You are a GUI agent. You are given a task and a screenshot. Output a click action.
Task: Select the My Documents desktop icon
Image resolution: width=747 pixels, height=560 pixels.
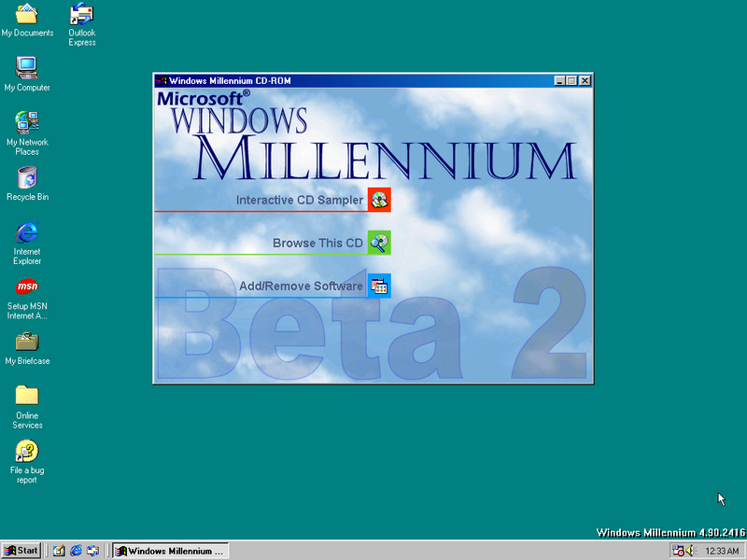(27, 14)
